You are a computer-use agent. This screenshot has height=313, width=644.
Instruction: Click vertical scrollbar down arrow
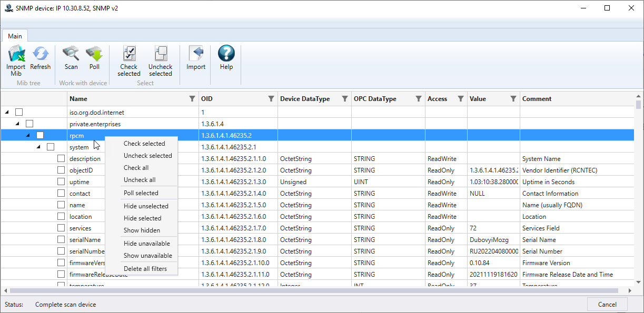pyautogui.click(x=639, y=282)
